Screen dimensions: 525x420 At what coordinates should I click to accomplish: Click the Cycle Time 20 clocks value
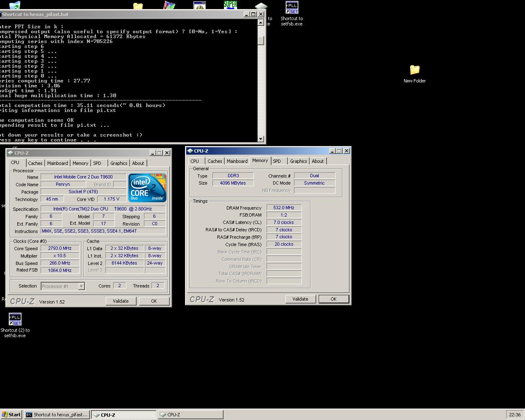284,244
